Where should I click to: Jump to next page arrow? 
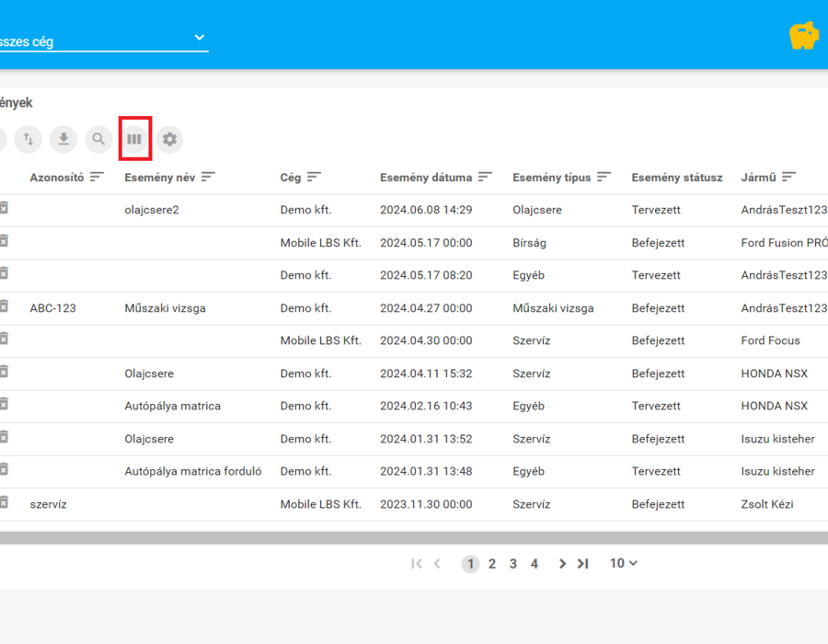click(x=562, y=564)
